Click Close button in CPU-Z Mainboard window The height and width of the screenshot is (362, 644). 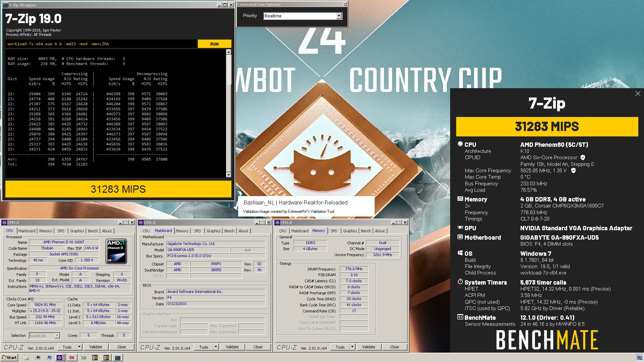[258, 347]
